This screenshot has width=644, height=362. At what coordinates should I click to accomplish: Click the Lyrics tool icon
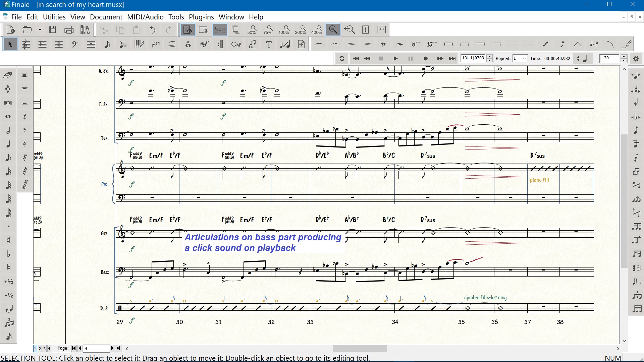[253, 44]
